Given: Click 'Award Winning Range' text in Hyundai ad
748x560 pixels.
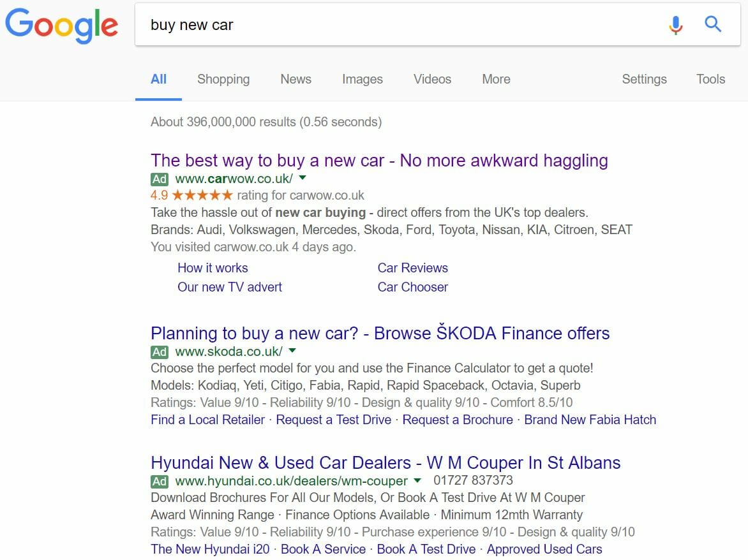Looking at the screenshot, I should (x=213, y=515).
